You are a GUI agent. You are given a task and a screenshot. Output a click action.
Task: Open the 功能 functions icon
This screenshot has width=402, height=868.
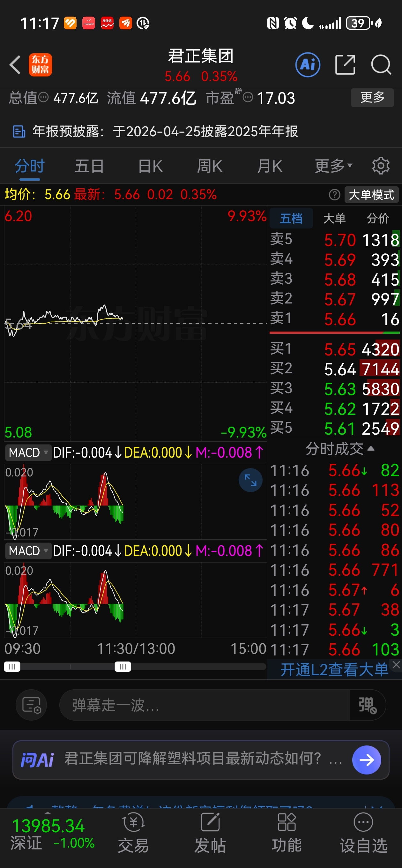point(287,832)
